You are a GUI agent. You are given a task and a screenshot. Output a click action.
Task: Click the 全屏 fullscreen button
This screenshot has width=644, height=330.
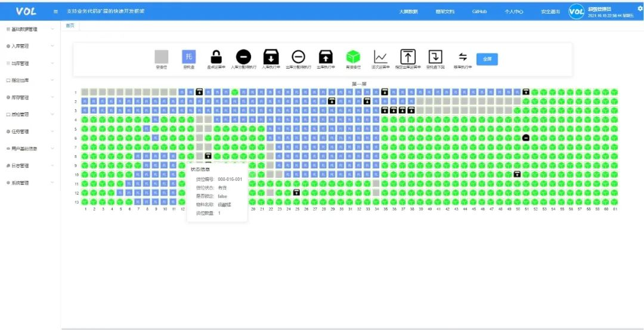[487, 59]
